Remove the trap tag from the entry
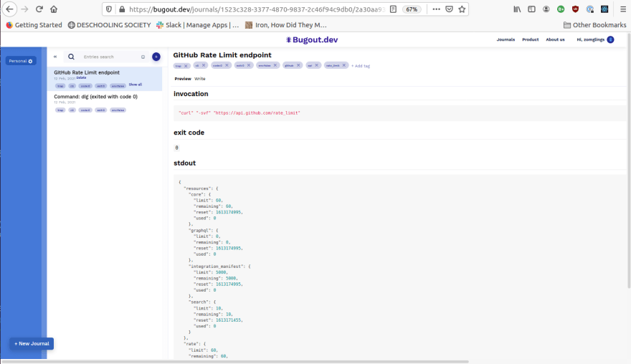The width and height of the screenshot is (631, 364). [x=186, y=65]
